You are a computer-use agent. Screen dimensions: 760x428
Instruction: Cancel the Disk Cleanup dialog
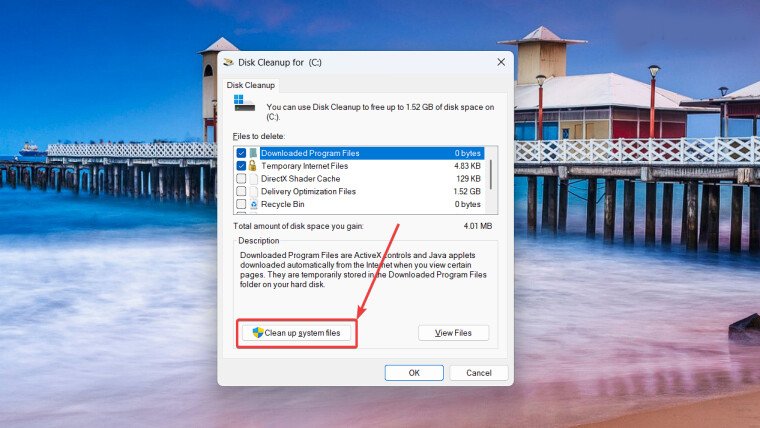tap(479, 373)
